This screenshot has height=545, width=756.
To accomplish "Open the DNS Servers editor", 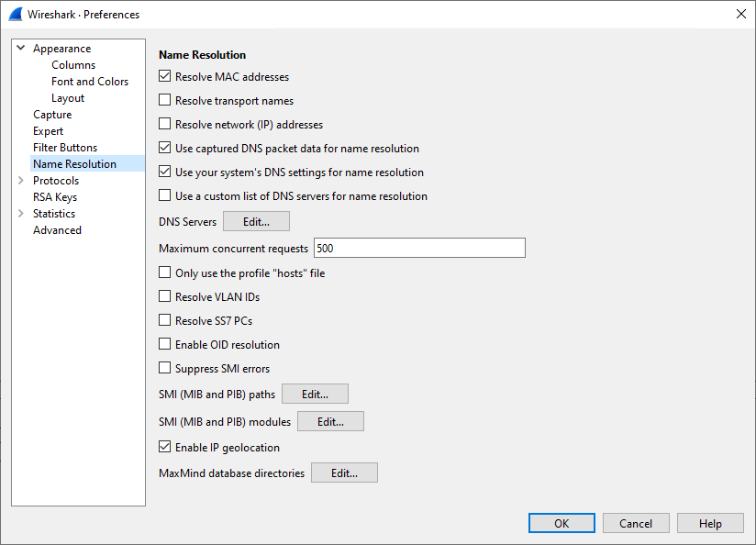I will pyautogui.click(x=256, y=220).
